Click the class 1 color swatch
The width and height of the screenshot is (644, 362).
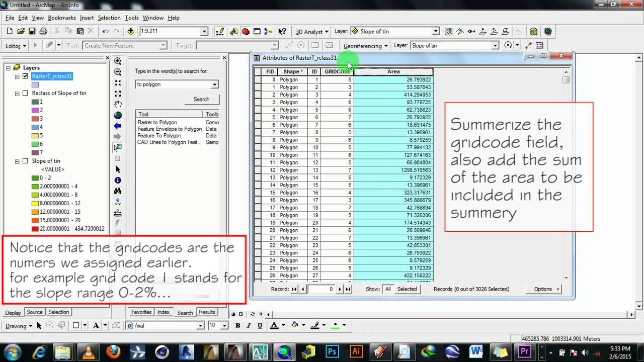35,102
